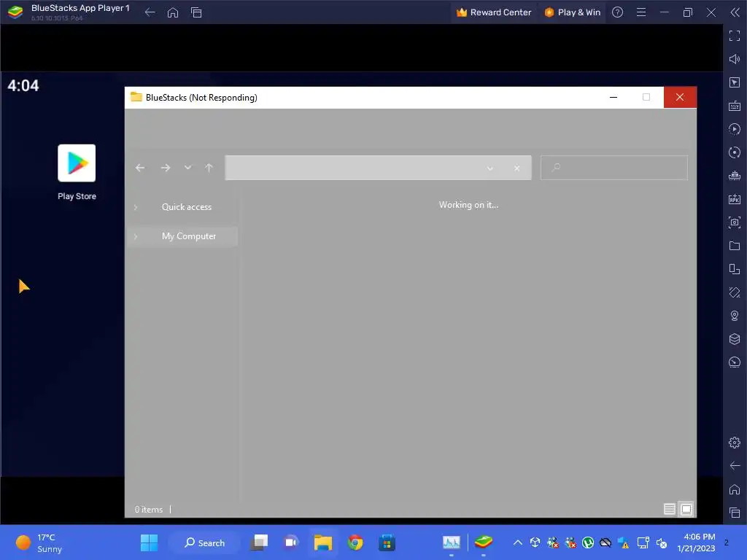Expand the My Computer chevron
Image resolution: width=747 pixels, height=560 pixels.
point(136,236)
